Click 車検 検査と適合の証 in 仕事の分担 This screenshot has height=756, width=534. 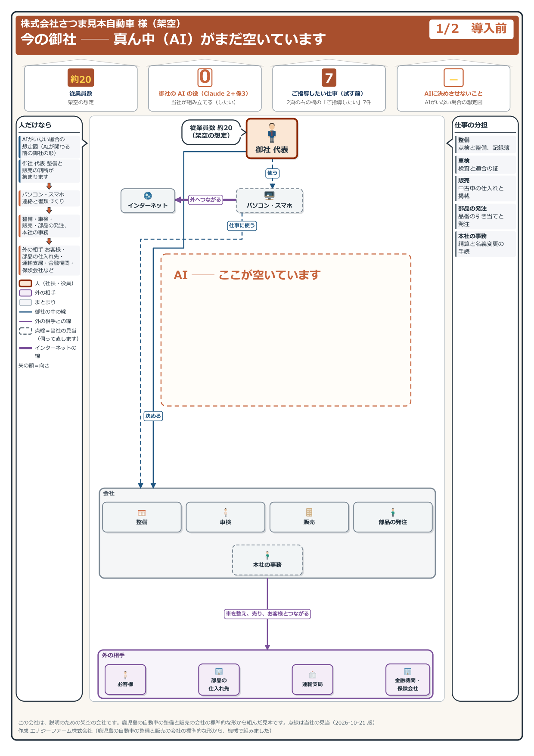485,165
